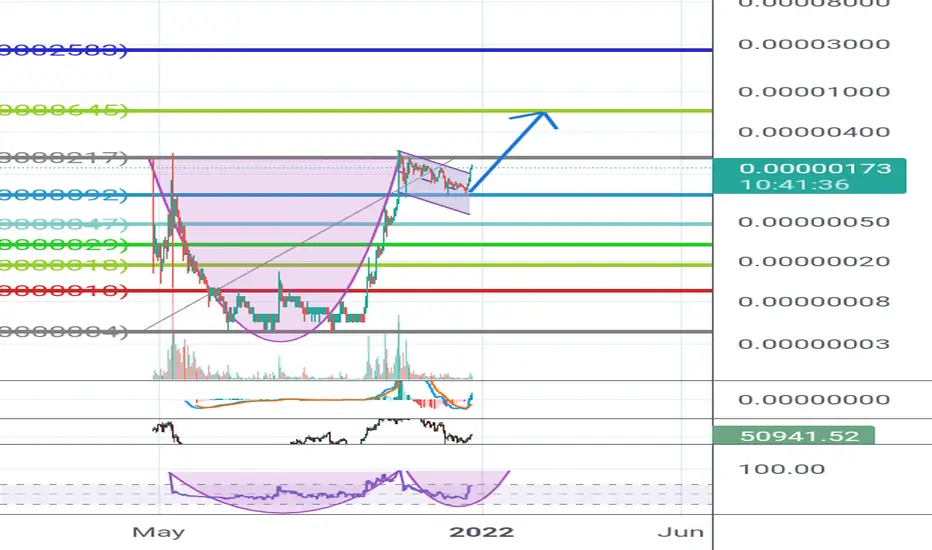The height and width of the screenshot is (550, 932).
Task: Click the green line label ending 0000029)
Action: point(64,244)
